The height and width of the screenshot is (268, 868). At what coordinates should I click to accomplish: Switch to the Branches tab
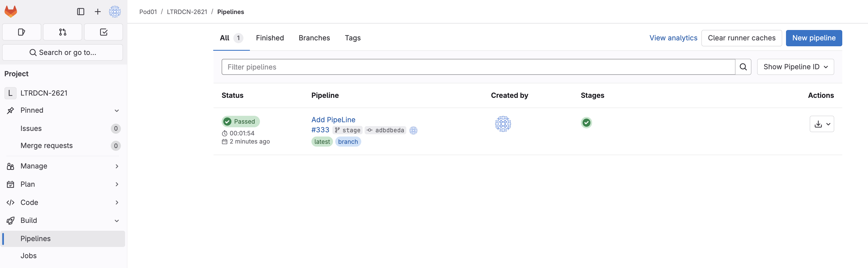click(x=314, y=38)
